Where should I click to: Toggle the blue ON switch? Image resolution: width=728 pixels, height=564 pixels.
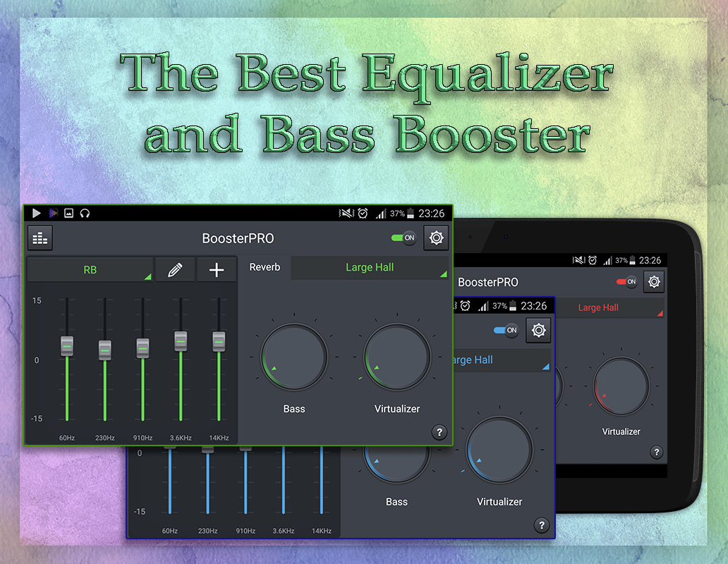coord(506,330)
